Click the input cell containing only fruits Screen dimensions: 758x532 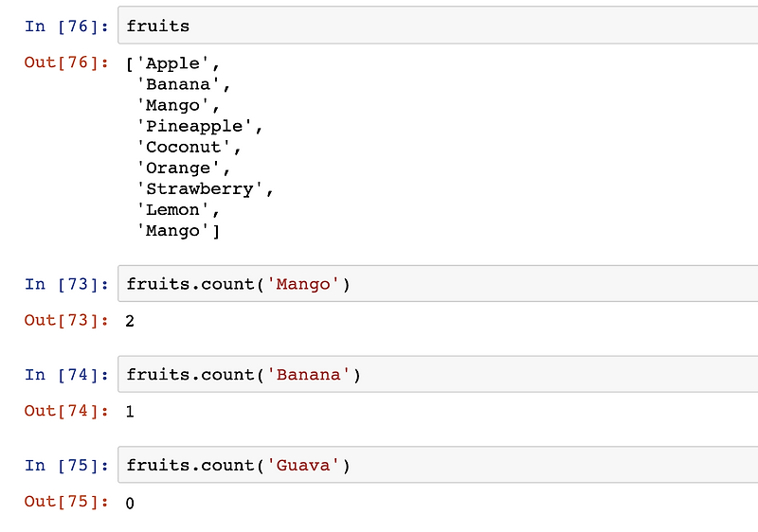coord(436,27)
